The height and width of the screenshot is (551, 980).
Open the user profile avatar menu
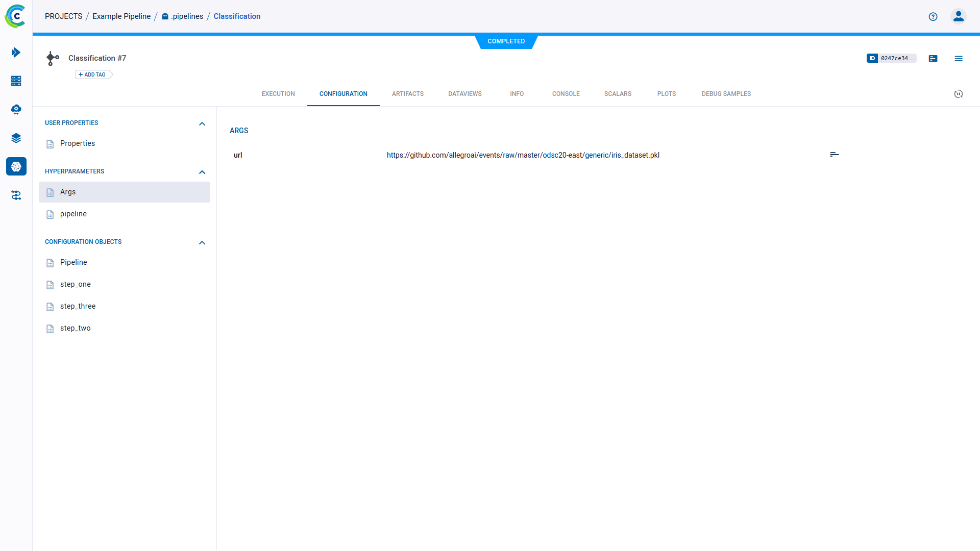coord(958,16)
